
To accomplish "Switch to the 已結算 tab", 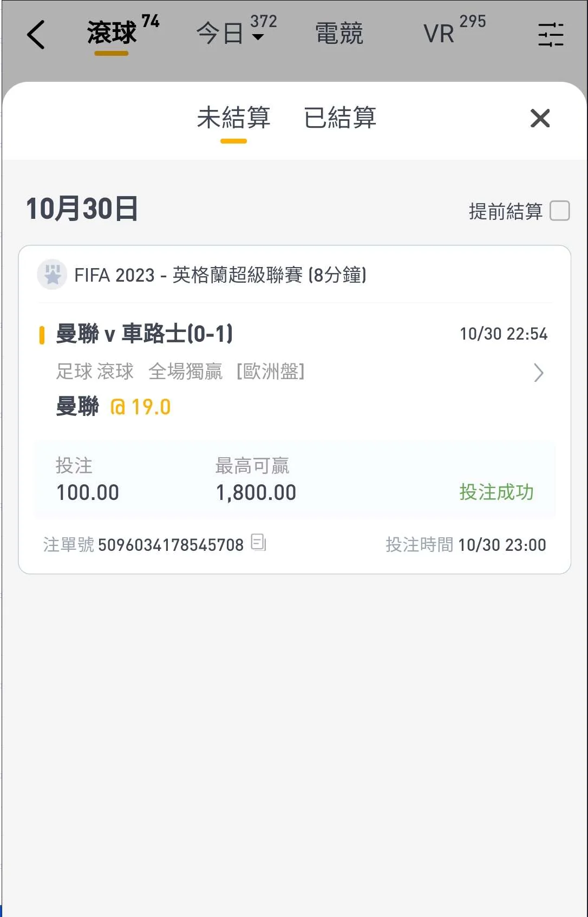I will 340,118.
